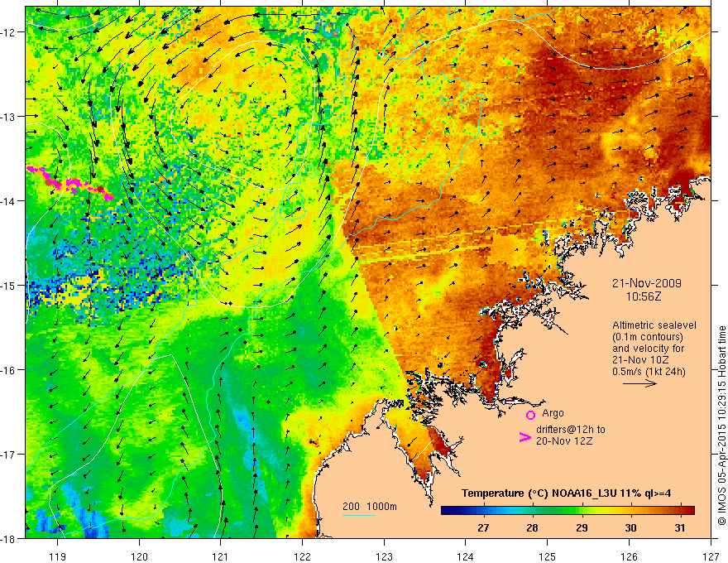Click latitude axis label '-15'

click(9, 286)
